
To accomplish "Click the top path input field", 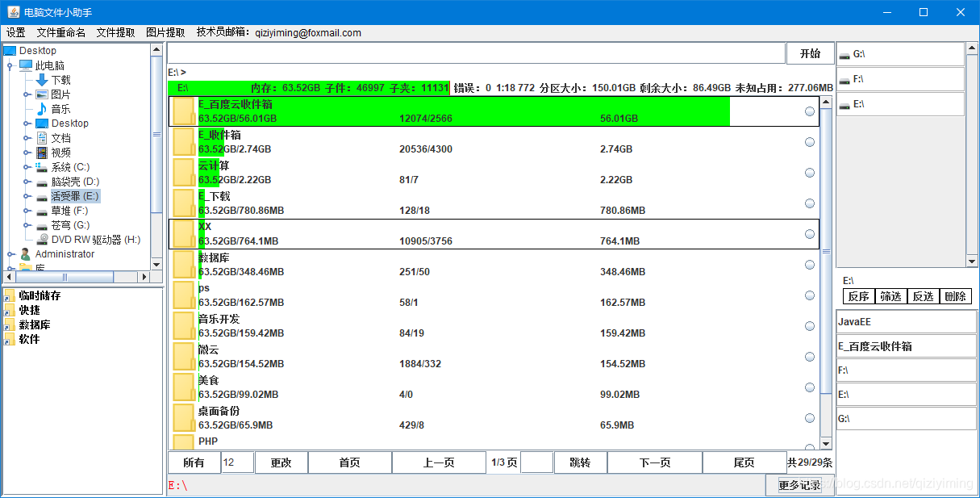I will 477,53.
